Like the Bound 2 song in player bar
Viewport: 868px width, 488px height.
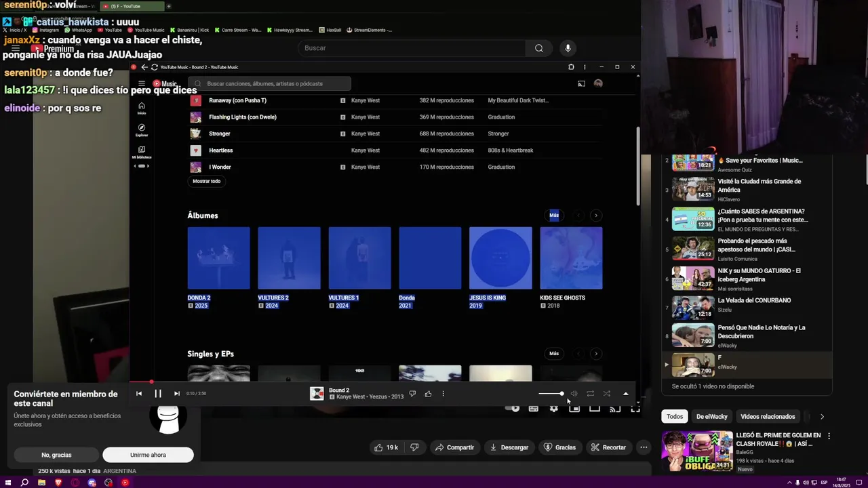[428, 394]
